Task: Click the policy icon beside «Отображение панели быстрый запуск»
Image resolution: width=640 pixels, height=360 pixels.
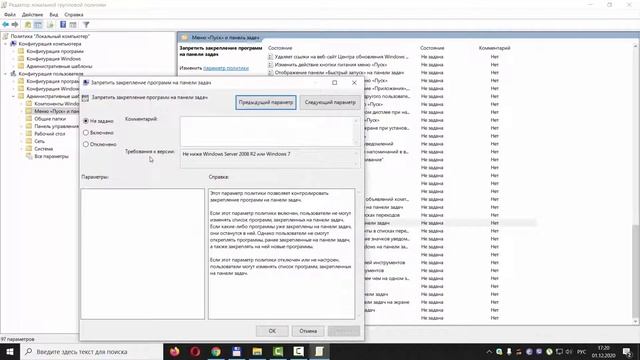Action: click(271, 73)
